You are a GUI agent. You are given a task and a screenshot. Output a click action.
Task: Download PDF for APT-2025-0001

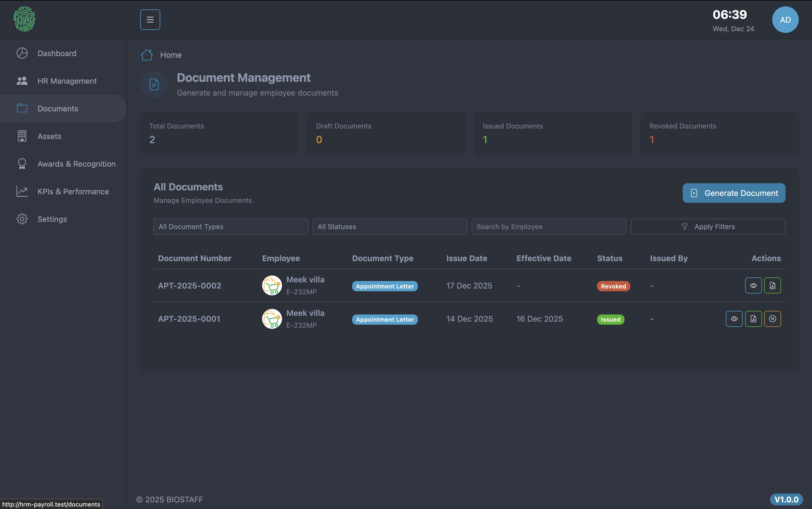tap(753, 319)
